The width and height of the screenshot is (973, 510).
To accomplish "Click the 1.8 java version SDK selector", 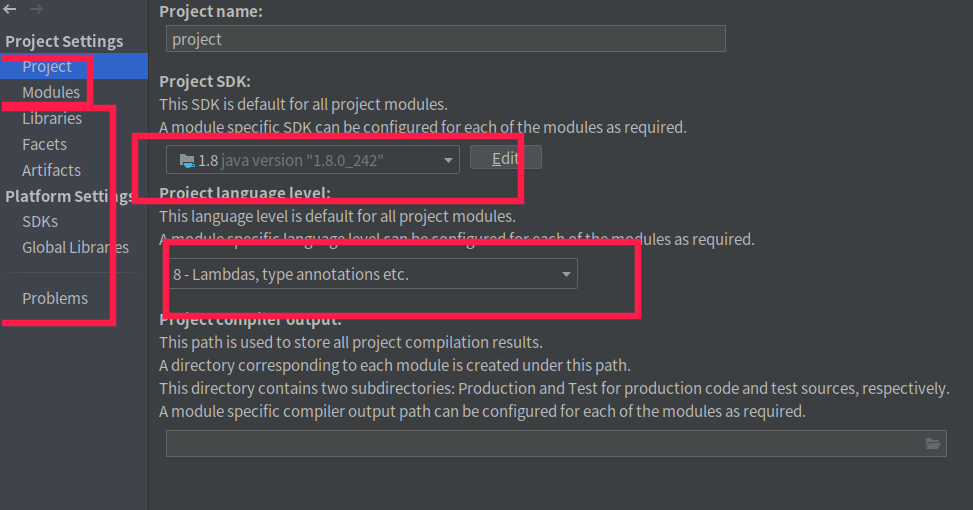I will (313, 160).
